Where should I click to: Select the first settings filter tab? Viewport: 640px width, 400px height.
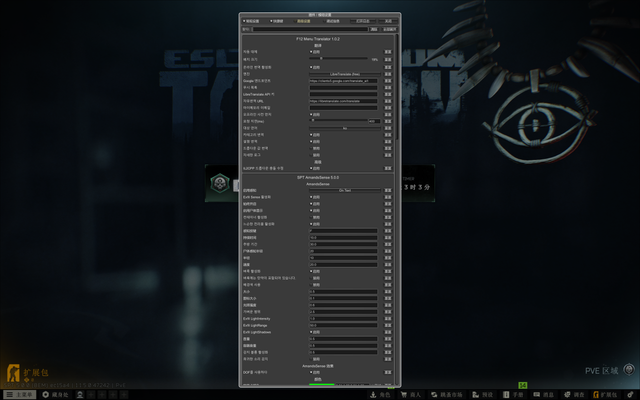coord(251,21)
